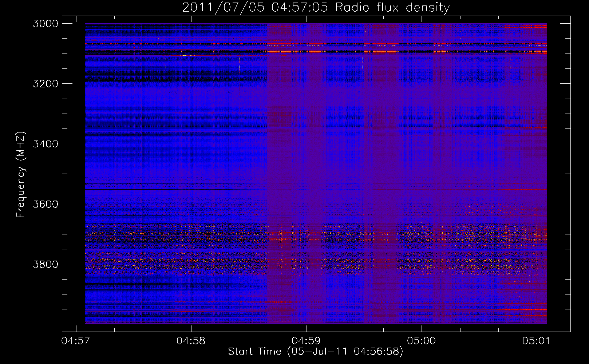Click the 04:57 time axis label

(76, 341)
